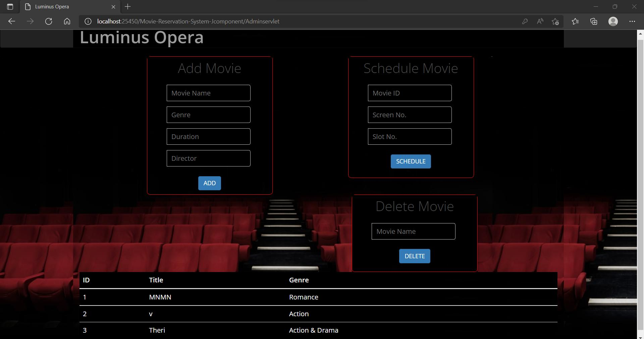Viewport: 644px width, 339px height.
Task: Click the home icon in the toolbar
Action: tap(67, 21)
